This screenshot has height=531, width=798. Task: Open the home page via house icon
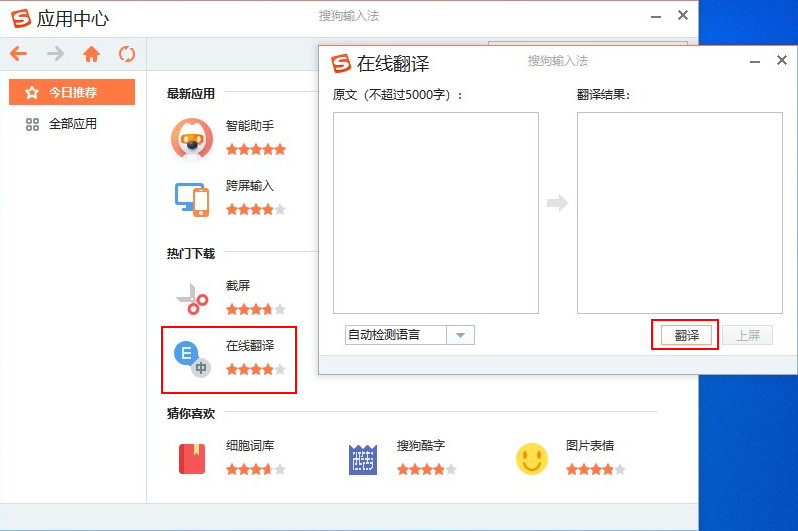(91, 53)
